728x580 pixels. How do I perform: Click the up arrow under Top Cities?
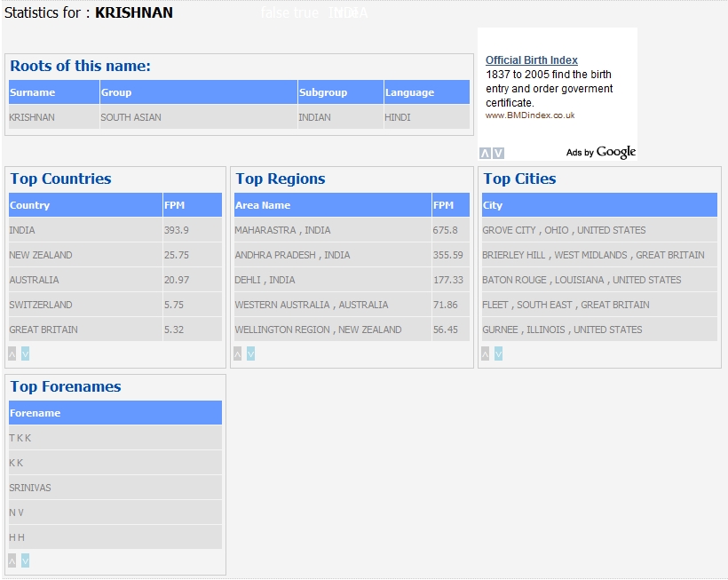click(485, 354)
